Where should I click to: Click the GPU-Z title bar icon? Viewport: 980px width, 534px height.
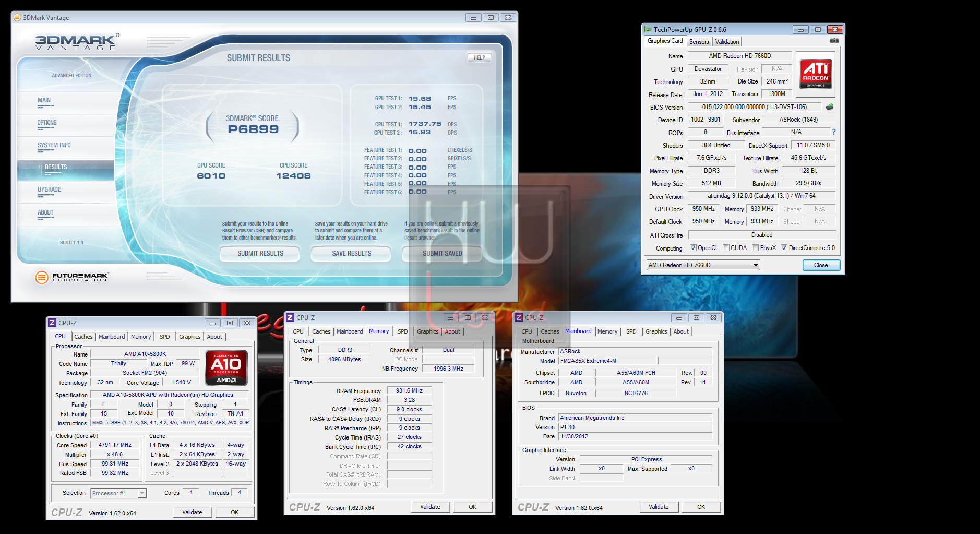pos(648,29)
